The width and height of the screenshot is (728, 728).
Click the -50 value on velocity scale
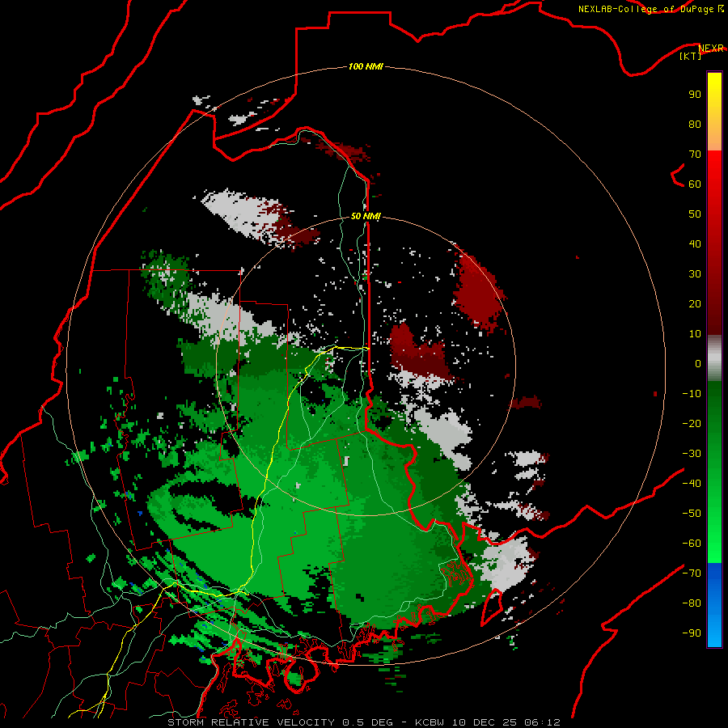[x=692, y=514]
